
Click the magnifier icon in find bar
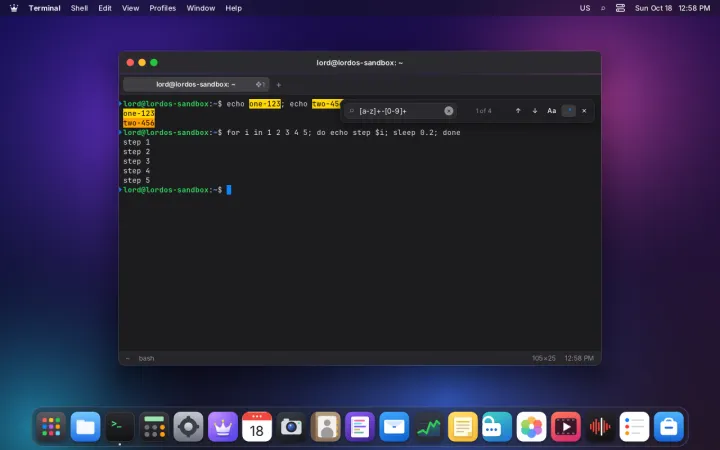point(352,111)
